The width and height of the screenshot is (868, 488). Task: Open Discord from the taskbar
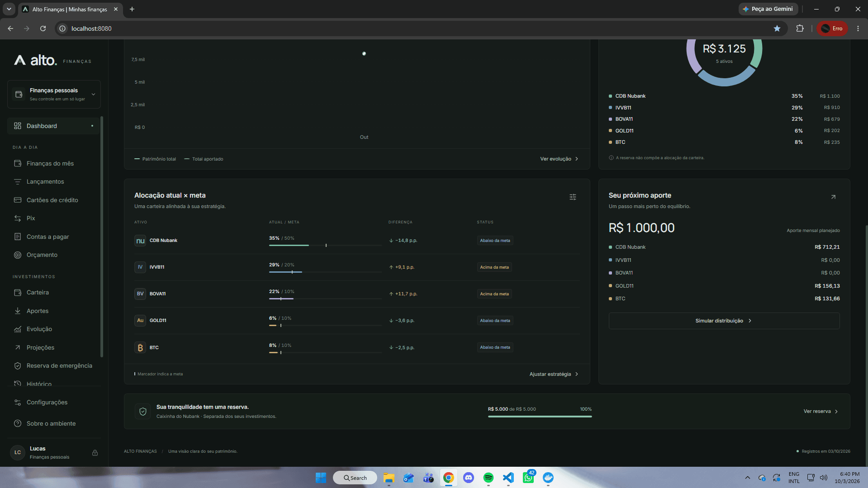(x=469, y=478)
